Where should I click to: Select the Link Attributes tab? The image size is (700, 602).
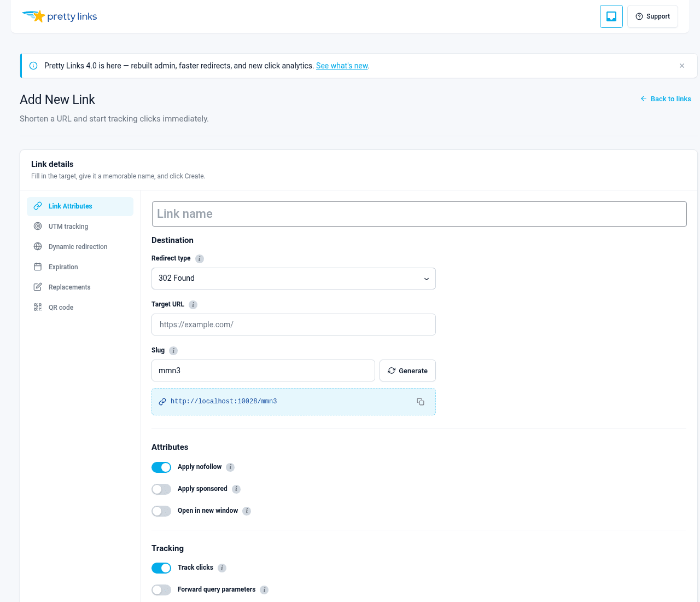point(80,206)
